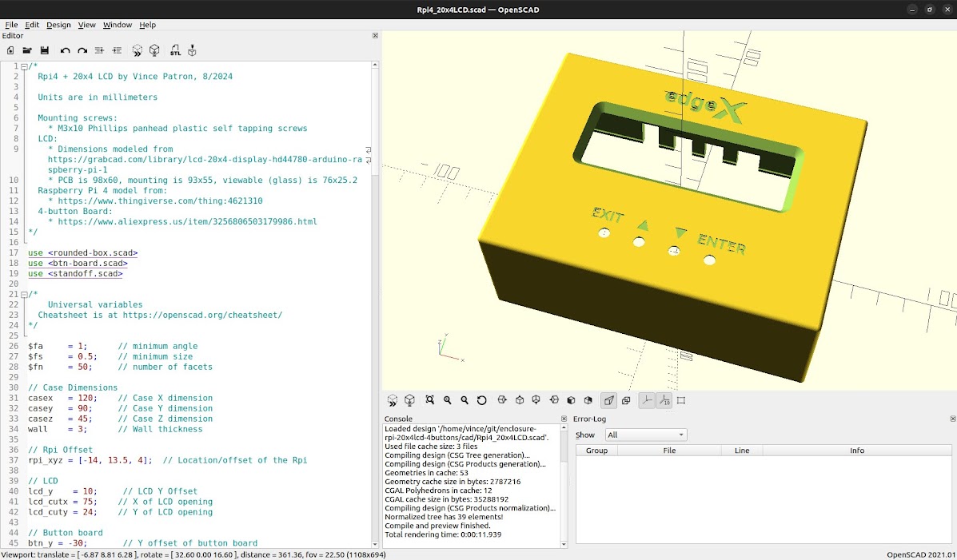
Task: Click the editor scrollbar down arrow
Action: coord(375,544)
